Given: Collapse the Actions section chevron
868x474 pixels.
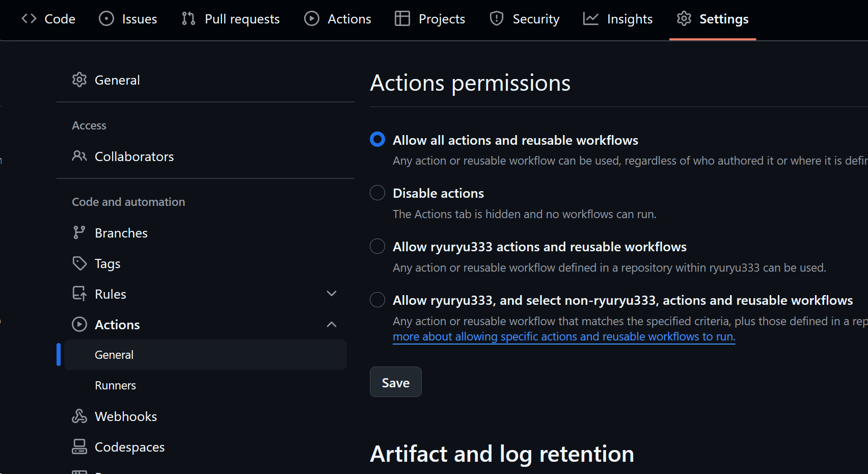Looking at the screenshot, I should pos(332,324).
